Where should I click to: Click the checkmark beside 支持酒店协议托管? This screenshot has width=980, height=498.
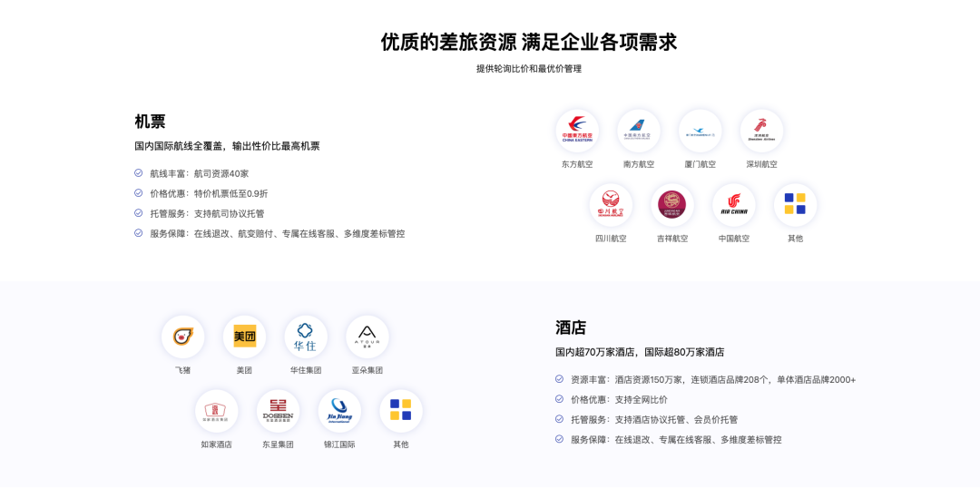(x=559, y=419)
